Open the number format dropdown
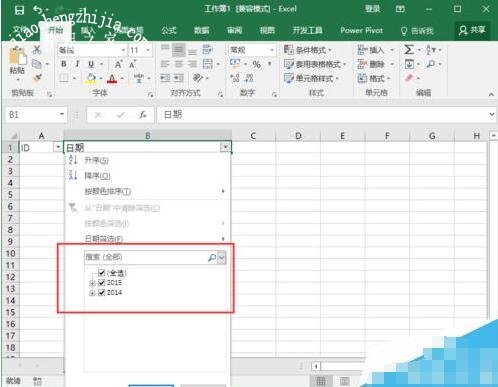Screen dimensions: 498x387 pos(272,50)
